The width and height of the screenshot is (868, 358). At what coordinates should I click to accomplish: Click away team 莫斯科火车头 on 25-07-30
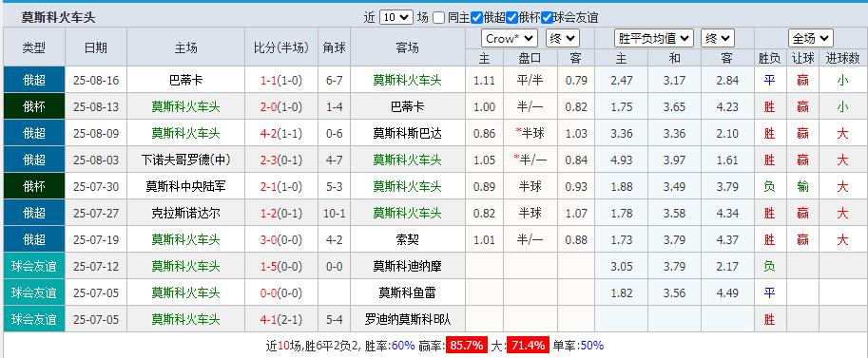point(407,186)
